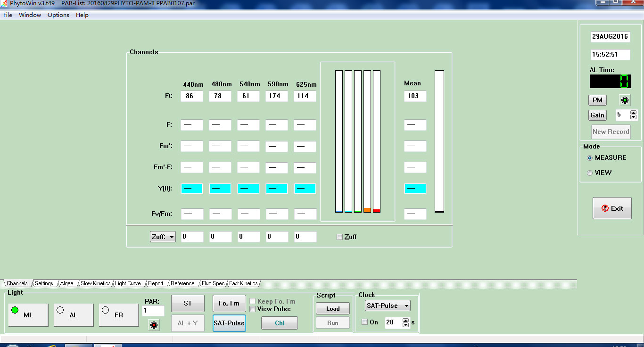
Task: Click the PAR value input field
Action: (153, 311)
